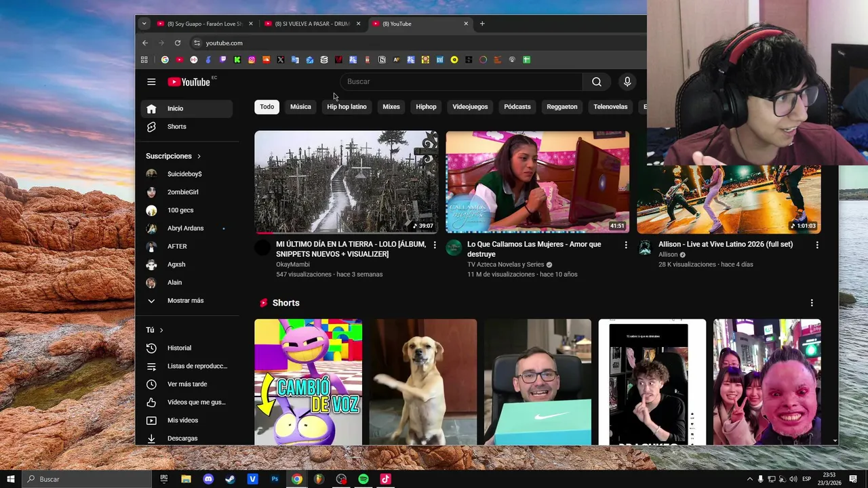Image resolution: width=868 pixels, height=488 pixels.
Task: Open Instagram bookmark in bookmarks bar
Action: [x=252, y=60]
